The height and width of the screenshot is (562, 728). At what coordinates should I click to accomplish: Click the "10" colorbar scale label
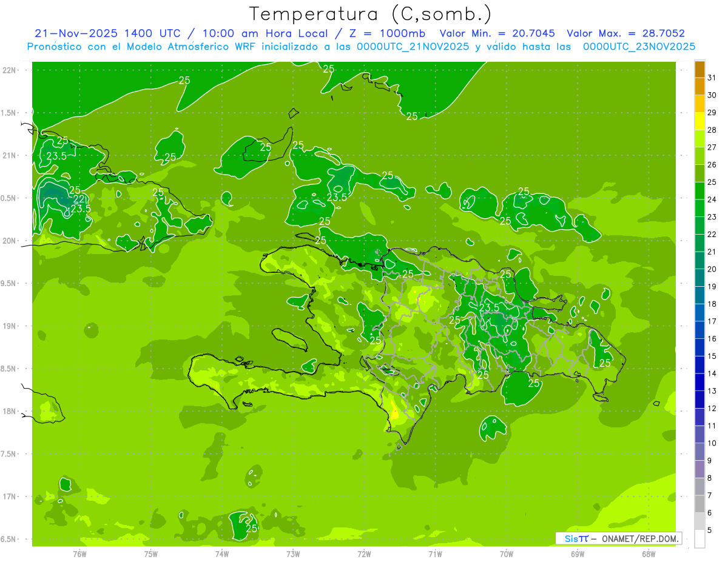click(x=712, y=443)
